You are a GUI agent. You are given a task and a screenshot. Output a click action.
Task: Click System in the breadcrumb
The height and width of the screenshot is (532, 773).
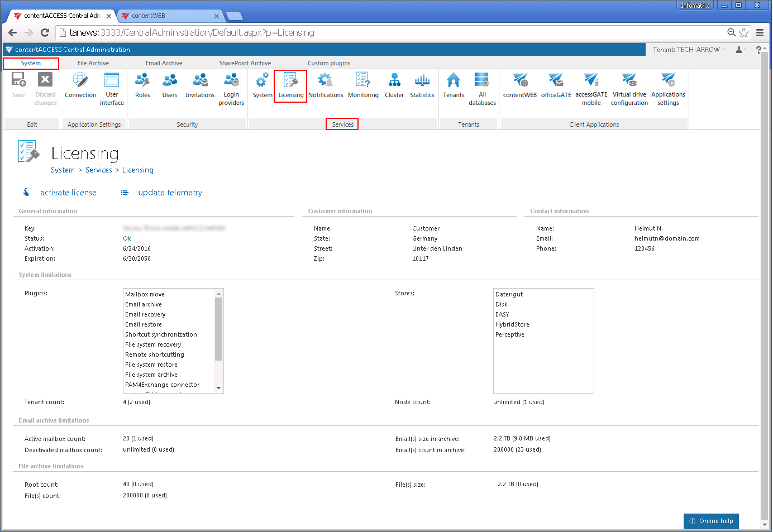(63, 170)
